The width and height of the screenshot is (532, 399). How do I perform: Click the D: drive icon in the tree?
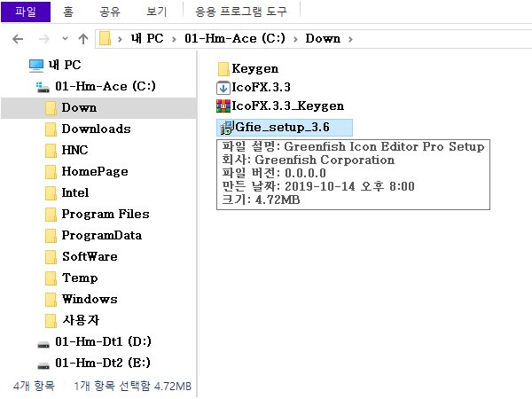[x=43, y=344]
